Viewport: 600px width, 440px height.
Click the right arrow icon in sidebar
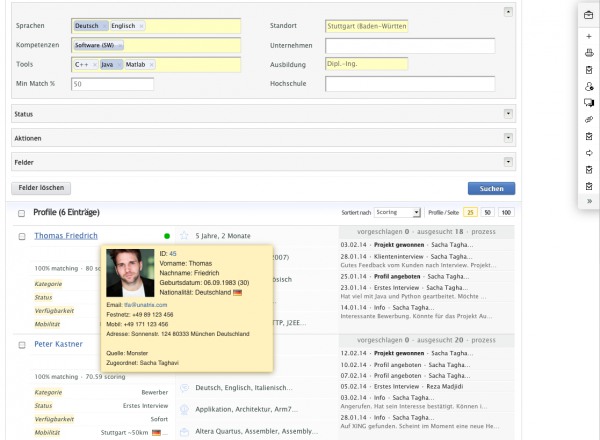(x=589, y=153)
